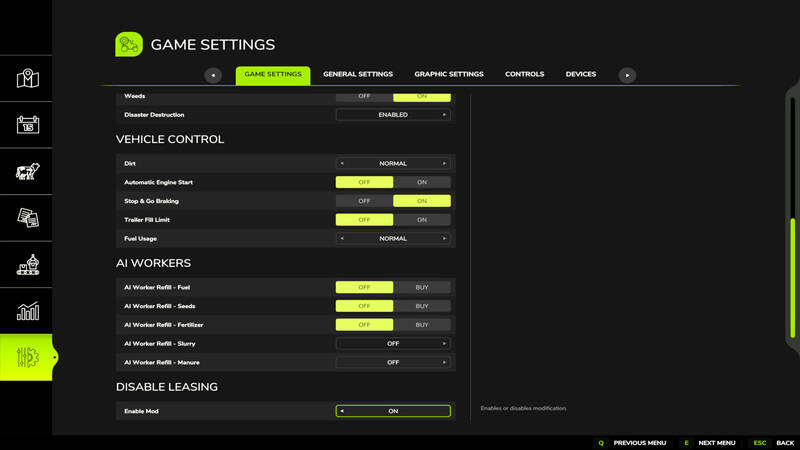Switch to the Graphic Settings tab
800x450 pixels.
(x=449, y=74)
